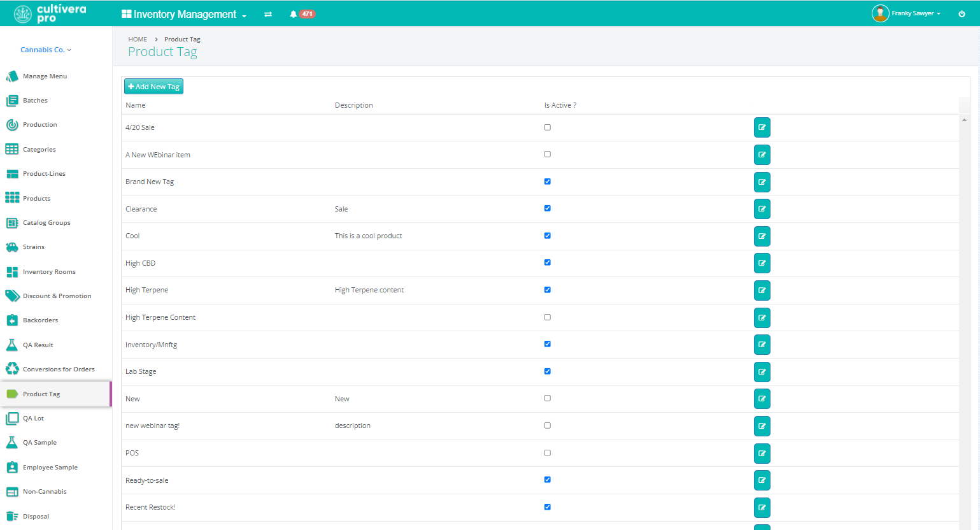Sort by the Description column header
Screen dimensions: 980x530
pyautogui.click(x=354, y=105)
